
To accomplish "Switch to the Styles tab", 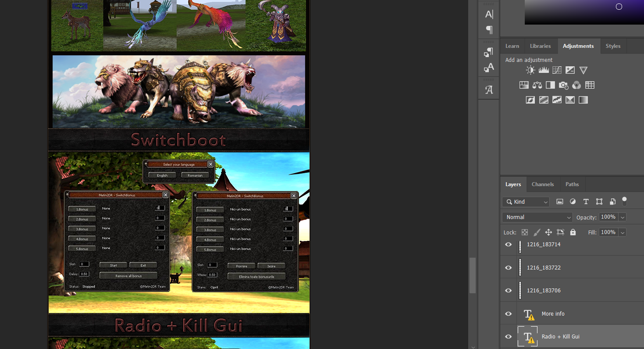I will click(x=613, y=46).
